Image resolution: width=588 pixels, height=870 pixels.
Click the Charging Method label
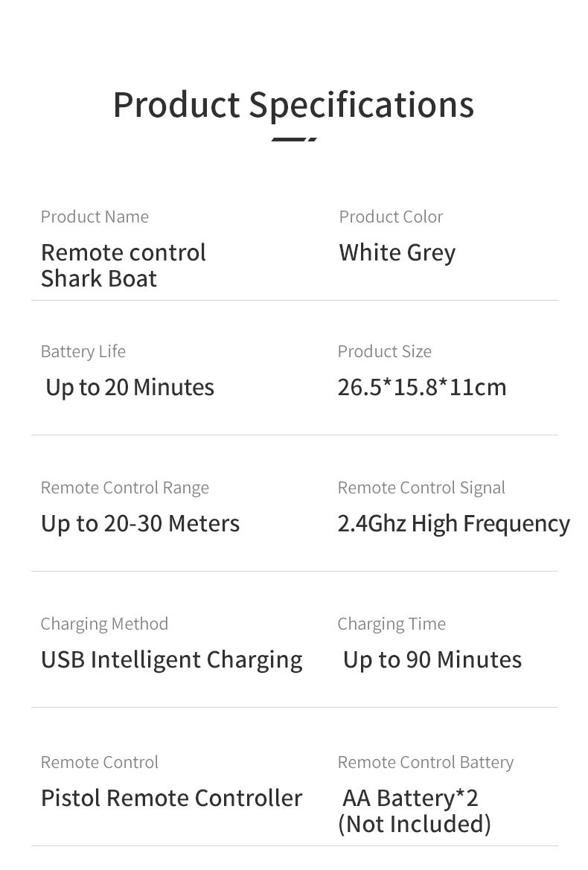tap(104, 624)
